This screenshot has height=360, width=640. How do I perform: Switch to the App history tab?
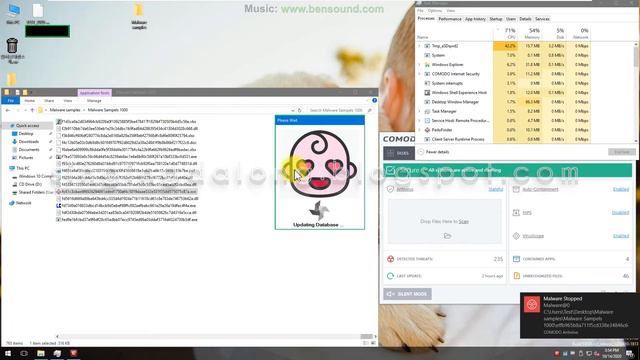click(476, 19)
